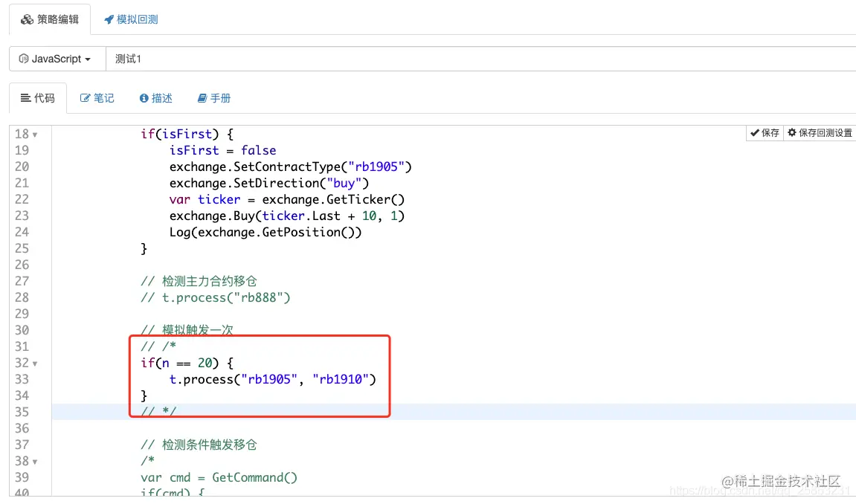Open the 手册 tab
The width and height of the screenshot is (856, 504).
tap(214, 98)
